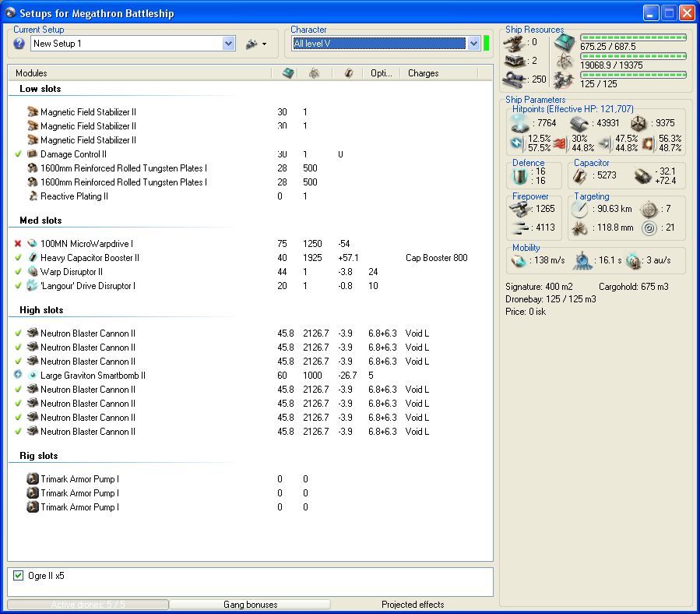The image size is (700, 614).
Task: Click the max locked targets icon showing 7
Action: click(x=649, y=209)
